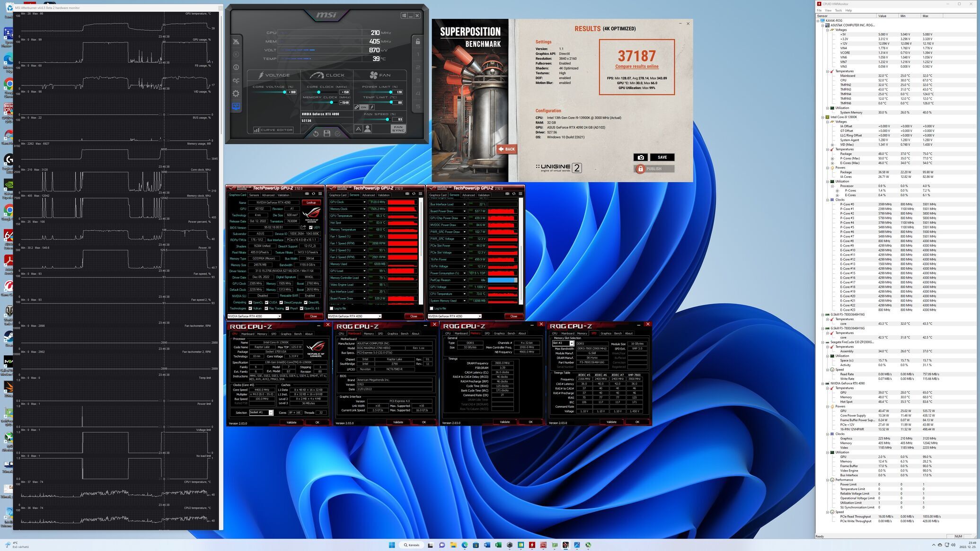Image resolution: width=980 pixels, height=551 pixels.
Task: Open GPU Load sensor dropdown
Action: point(364,271)
